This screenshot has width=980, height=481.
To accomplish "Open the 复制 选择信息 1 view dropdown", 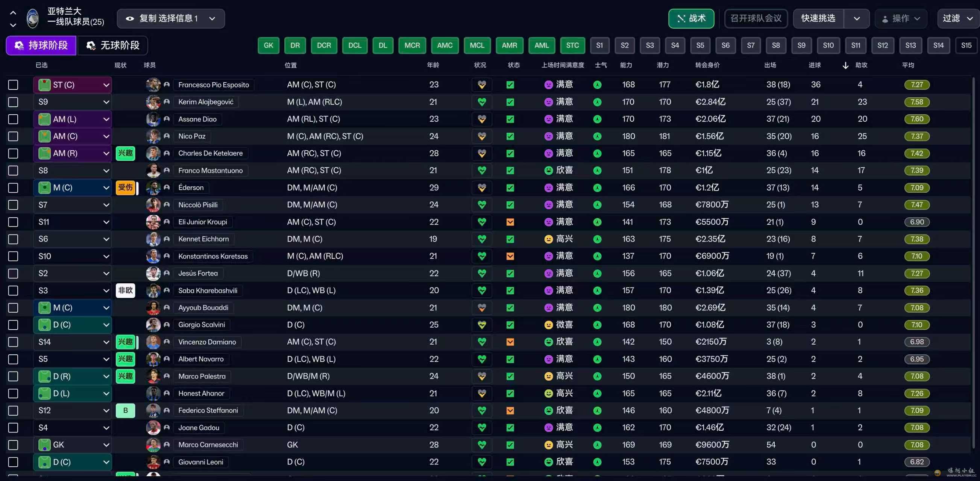I will (171, 19).
